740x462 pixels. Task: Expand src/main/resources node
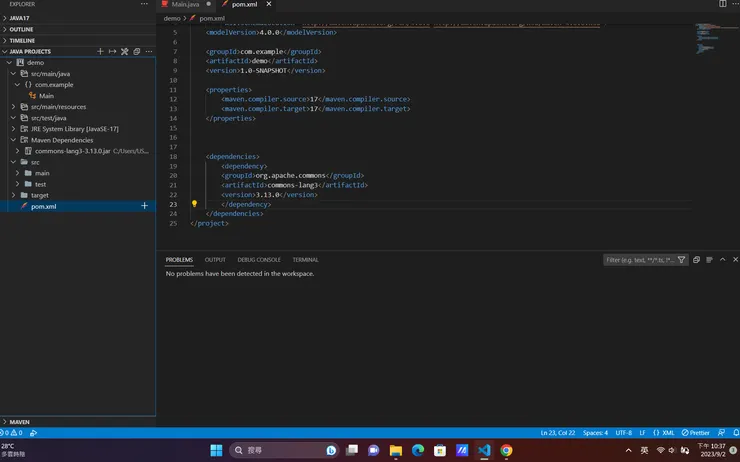[x=13, y=107]
